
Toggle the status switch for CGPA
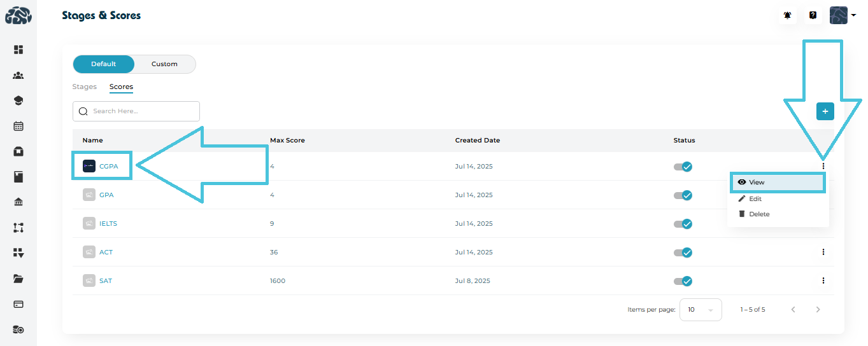pyautogui.click(x=683, y=167)
